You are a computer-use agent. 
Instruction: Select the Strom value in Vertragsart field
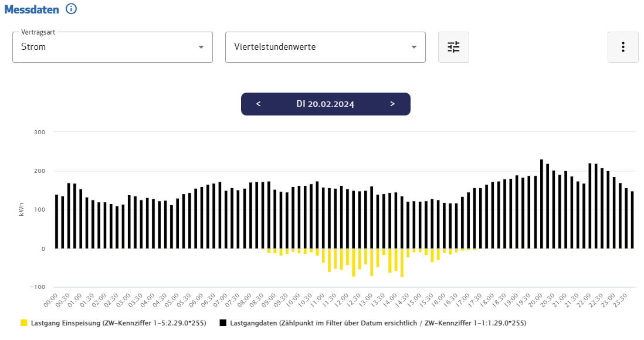tap(33, 47)
